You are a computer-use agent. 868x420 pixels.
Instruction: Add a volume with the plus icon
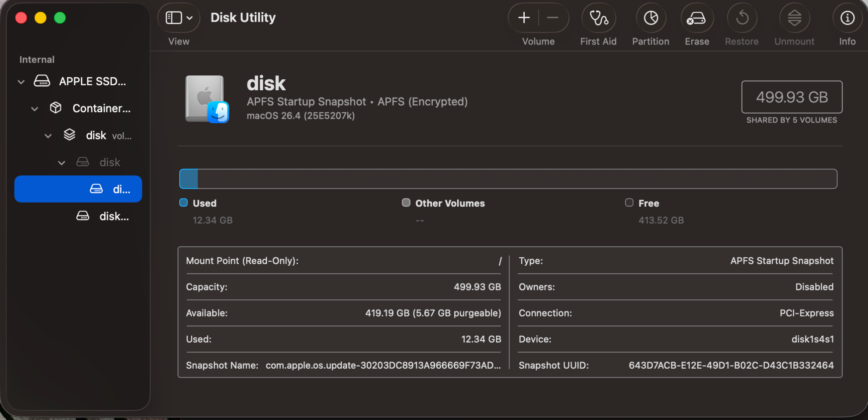(x=524, y=18)
